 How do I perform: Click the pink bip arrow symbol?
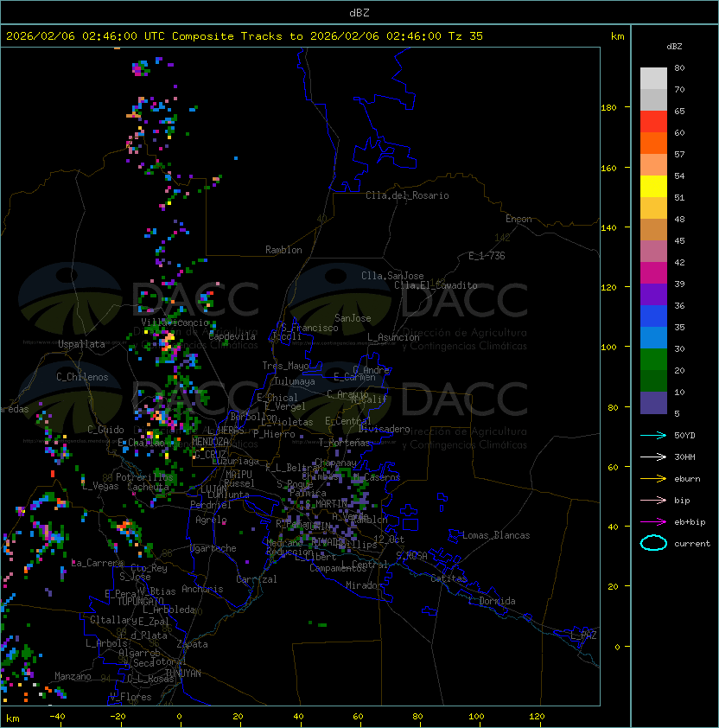(x=653, y=500)
